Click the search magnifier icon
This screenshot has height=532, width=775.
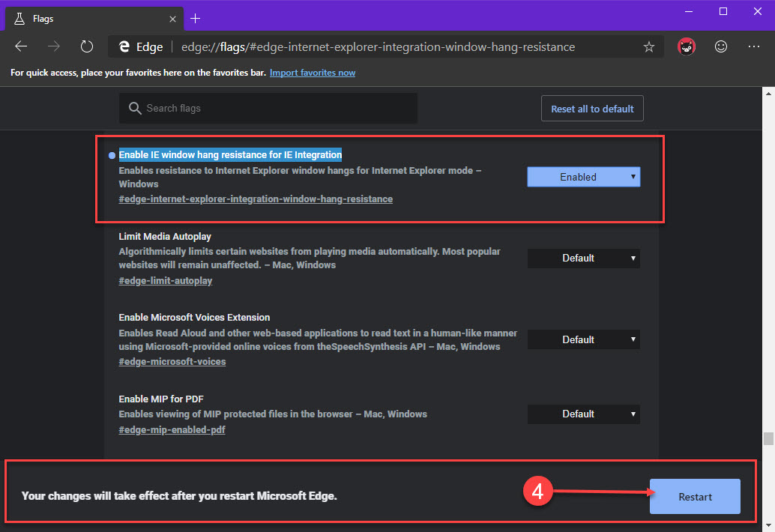pos(134,108)
